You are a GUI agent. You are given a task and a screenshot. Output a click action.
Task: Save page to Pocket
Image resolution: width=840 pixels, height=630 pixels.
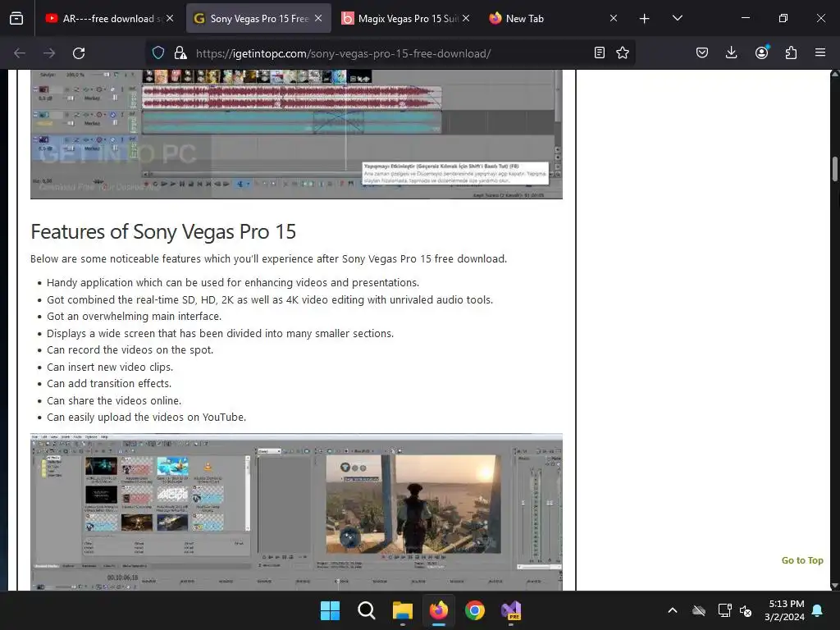point(702,52)
